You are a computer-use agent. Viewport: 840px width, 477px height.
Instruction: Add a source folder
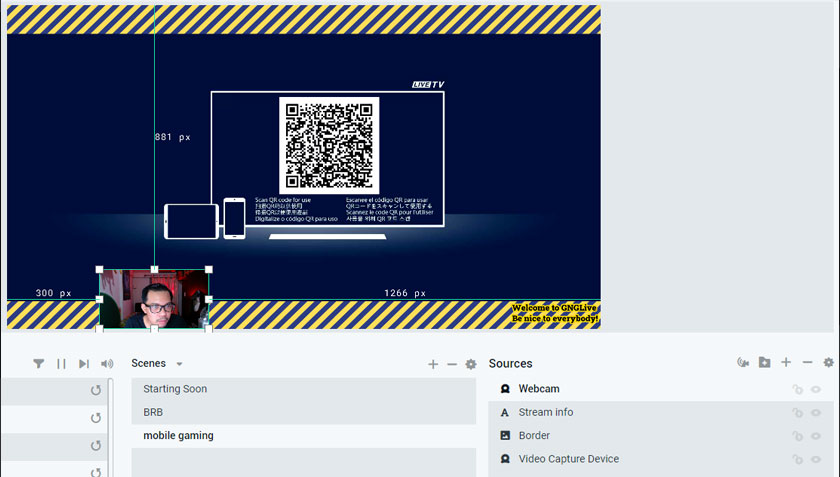[764, 363]
